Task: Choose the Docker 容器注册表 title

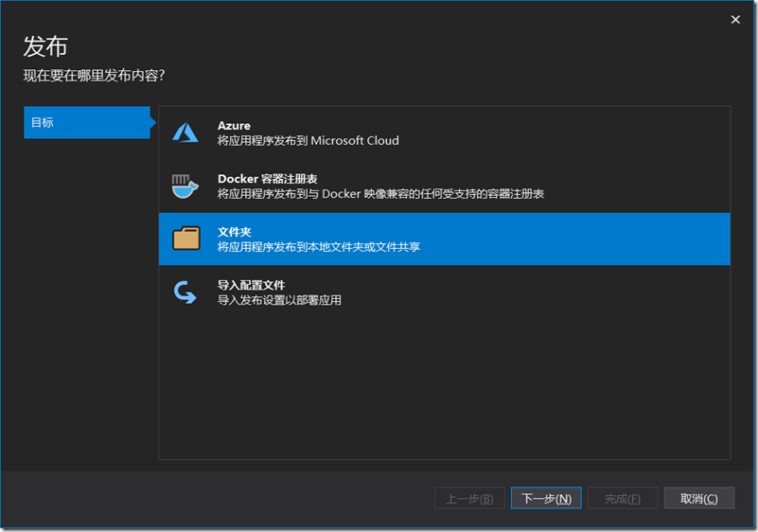Action: tap(267, 179)
